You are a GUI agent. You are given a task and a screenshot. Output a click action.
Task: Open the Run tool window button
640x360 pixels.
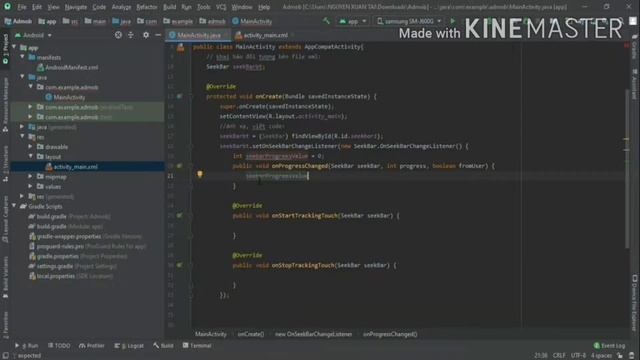[27, 346]
